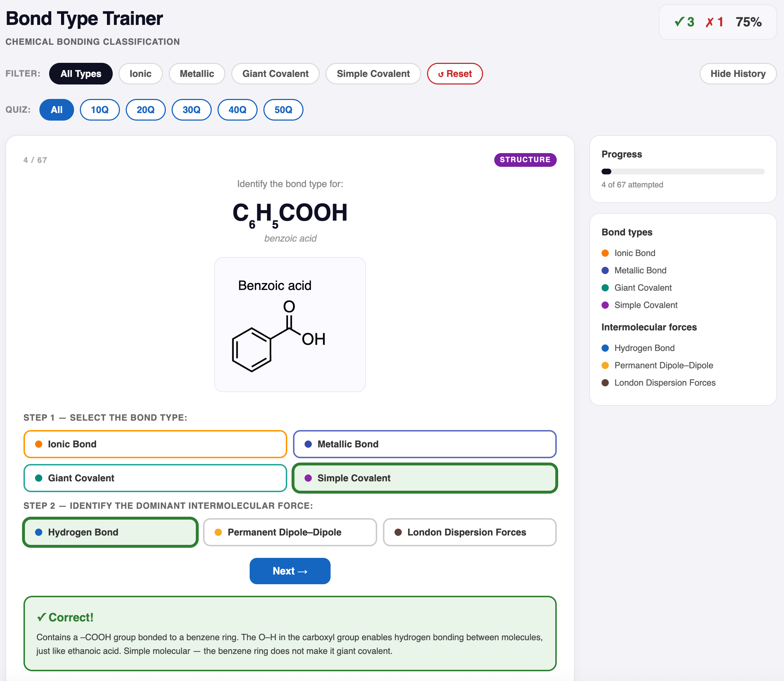Start the 30Q quiz length
This screenshot has height=681, width=784.
pos(191,110)
